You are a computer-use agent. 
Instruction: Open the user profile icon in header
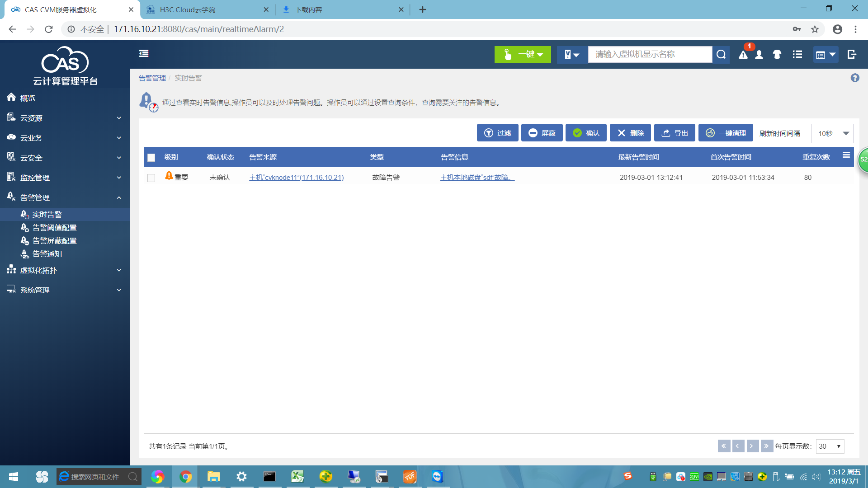759,55
